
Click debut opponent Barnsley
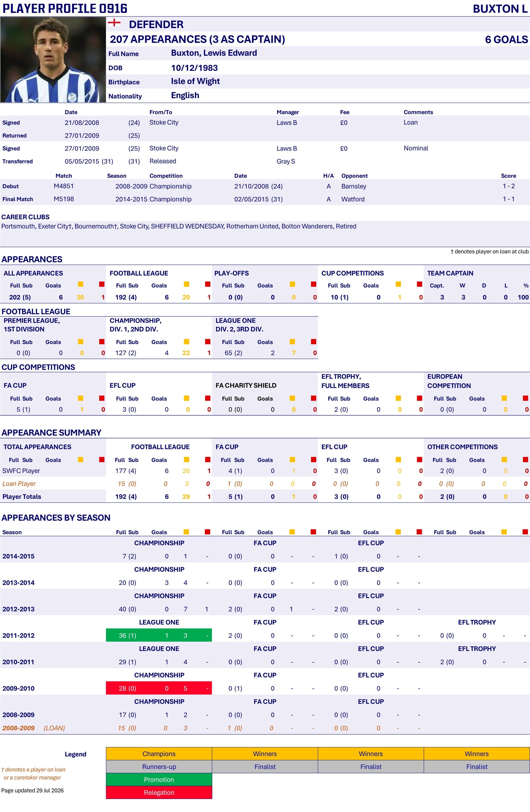pos(354,186)
